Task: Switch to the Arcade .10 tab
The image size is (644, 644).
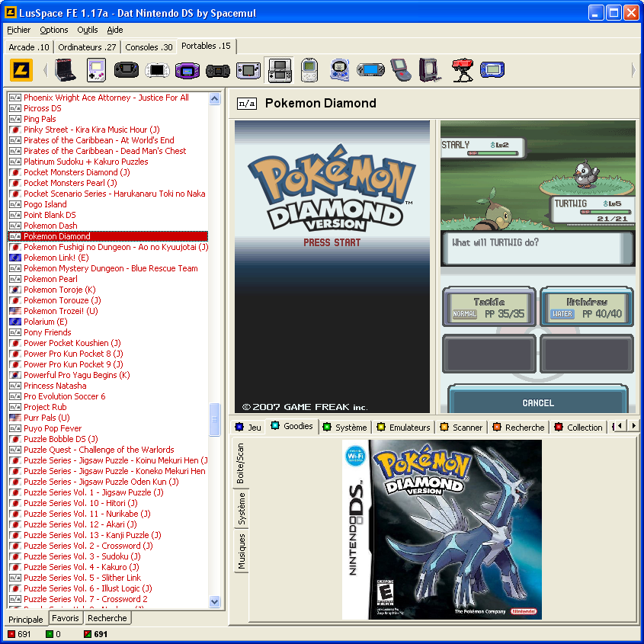Action: point(29,47)
